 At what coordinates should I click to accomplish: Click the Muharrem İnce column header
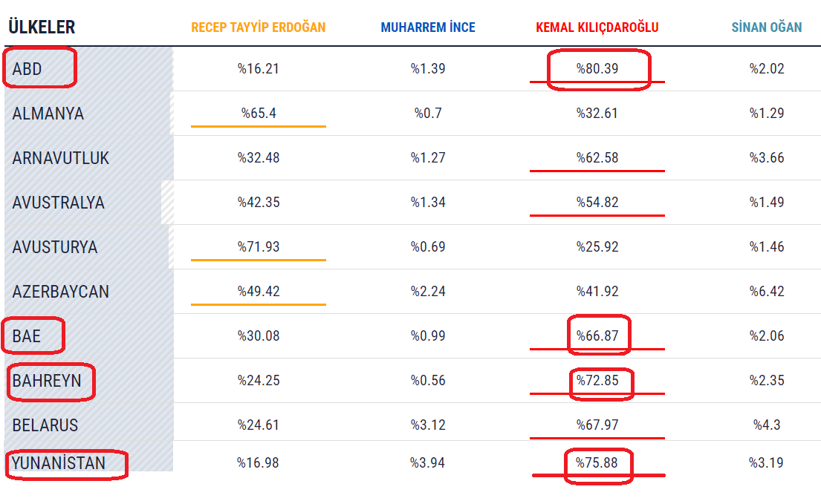click(428, 27)
